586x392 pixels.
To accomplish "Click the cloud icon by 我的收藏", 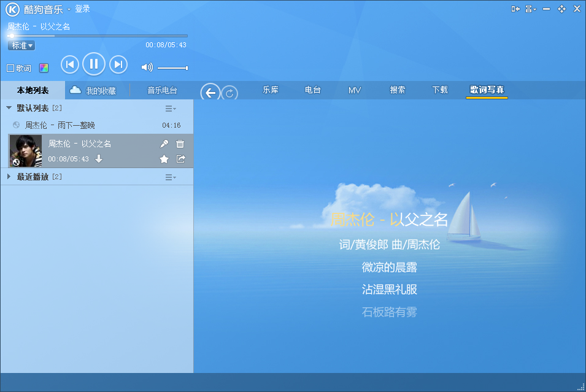I will 75,90.
